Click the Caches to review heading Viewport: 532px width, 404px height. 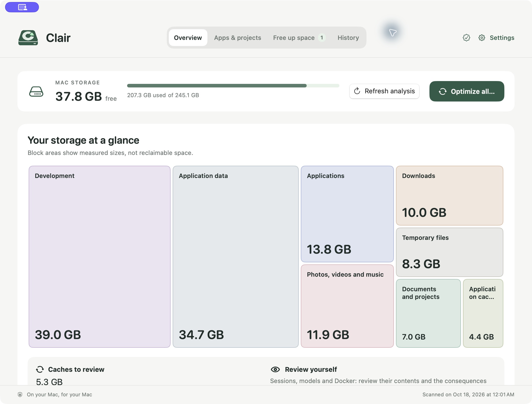click(x=76, y=369)
